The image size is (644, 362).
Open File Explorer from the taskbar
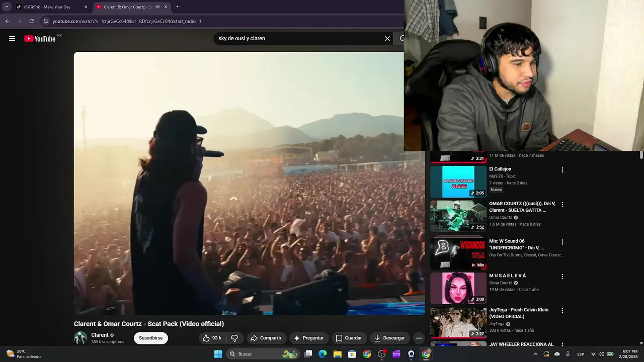(338, 354)
